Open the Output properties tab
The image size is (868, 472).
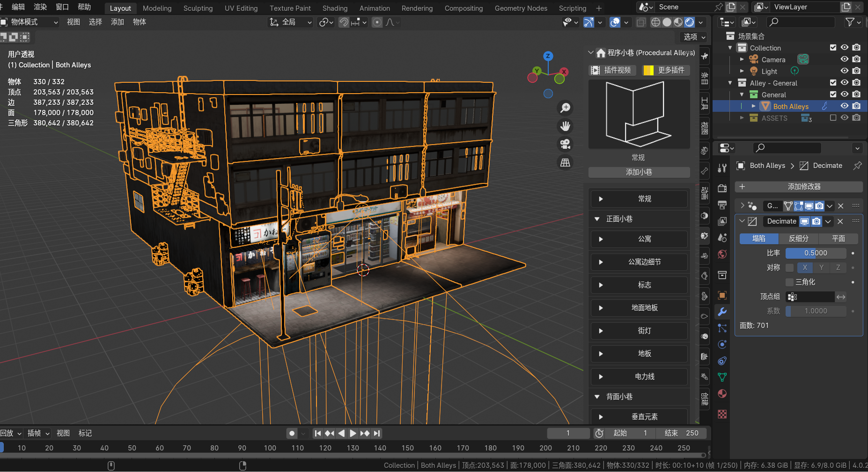coord(722,205)
